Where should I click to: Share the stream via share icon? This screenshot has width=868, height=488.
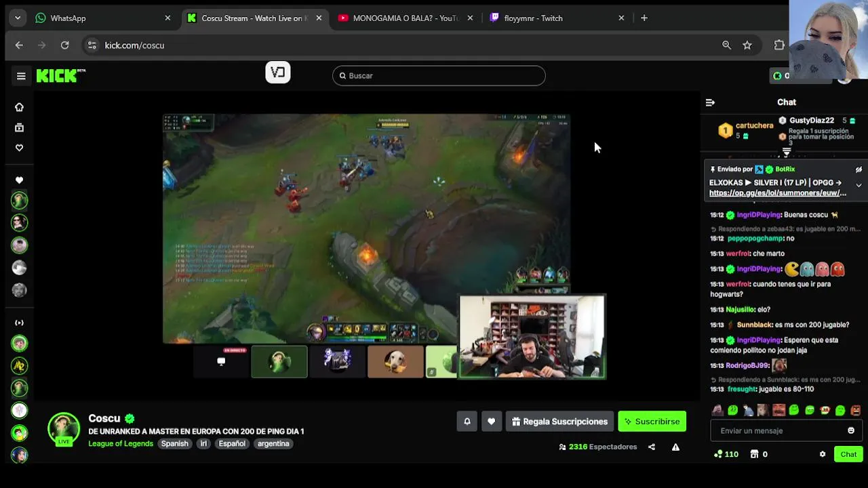(x=652, y=447)
